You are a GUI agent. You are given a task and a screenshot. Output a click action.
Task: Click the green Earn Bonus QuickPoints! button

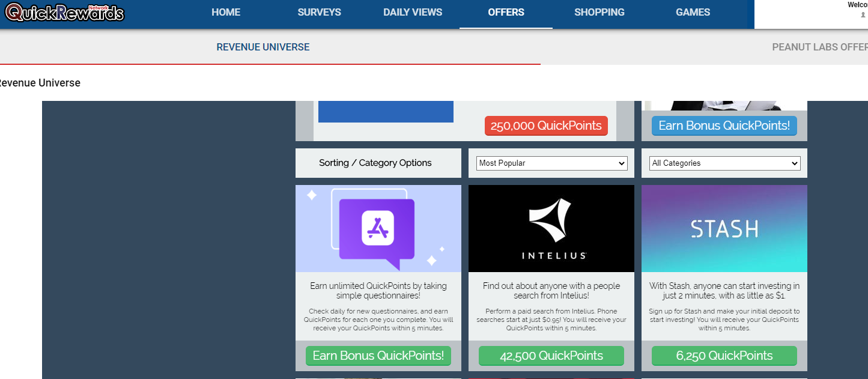click(x=378, y=356)
